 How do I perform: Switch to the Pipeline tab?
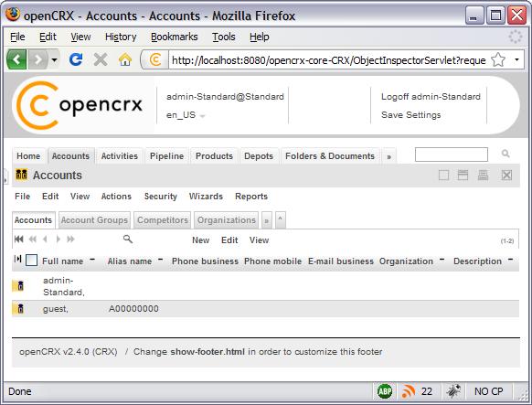click(166, 156)
